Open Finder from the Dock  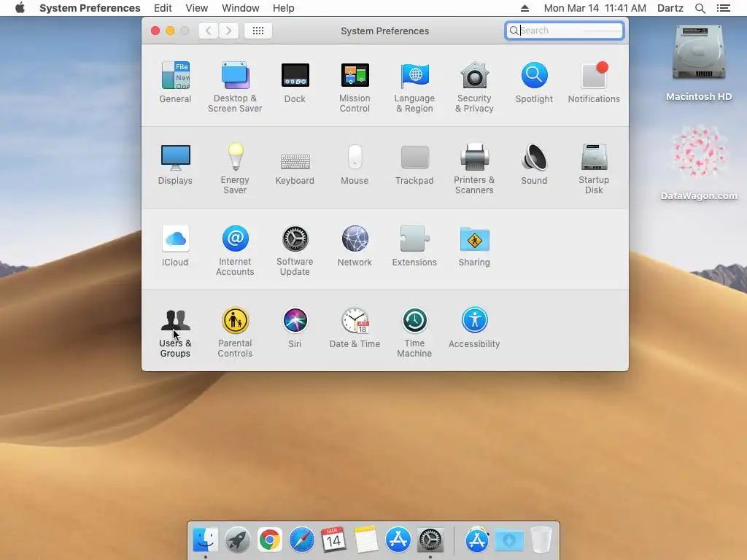205,540
